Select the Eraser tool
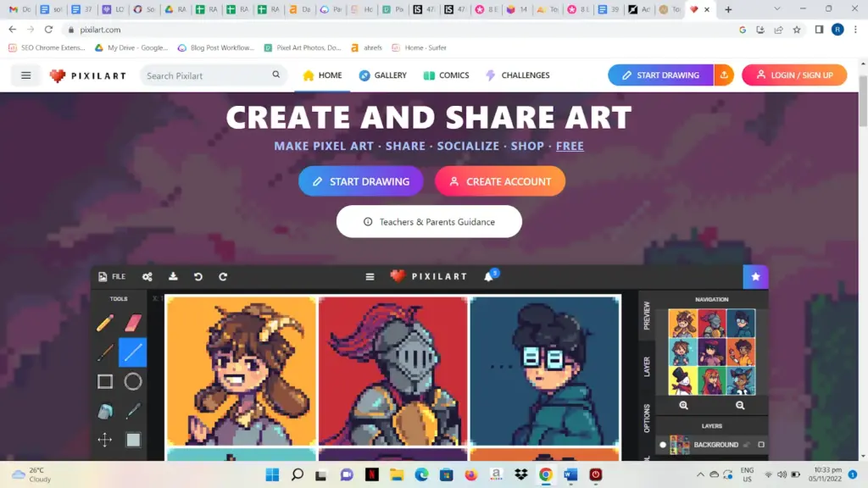Screen dimensions: 868x488 [132, 323]
